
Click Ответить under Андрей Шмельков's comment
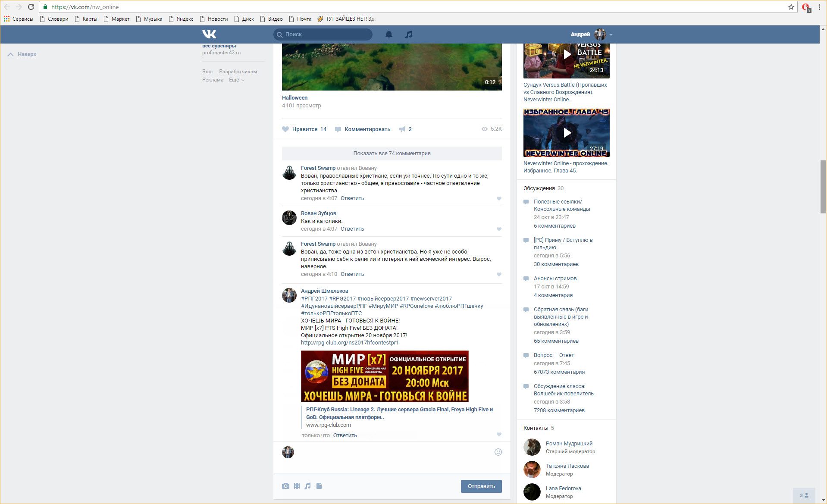point(345,435)
